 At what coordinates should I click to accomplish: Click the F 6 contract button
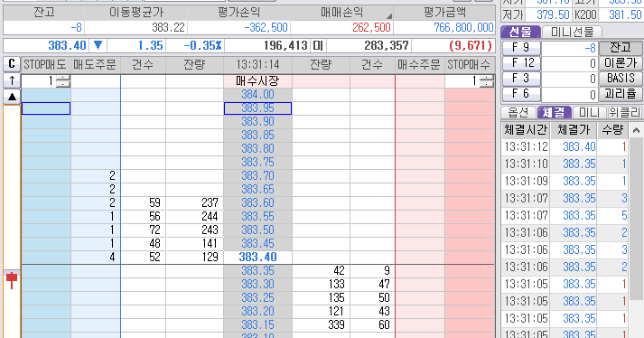click(x=520, y=94)
